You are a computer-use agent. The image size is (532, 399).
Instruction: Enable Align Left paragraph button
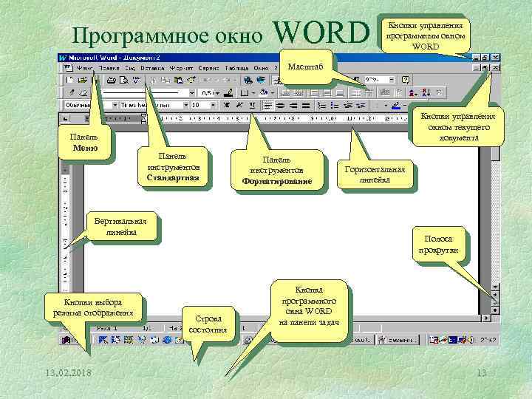pos(268,106)
